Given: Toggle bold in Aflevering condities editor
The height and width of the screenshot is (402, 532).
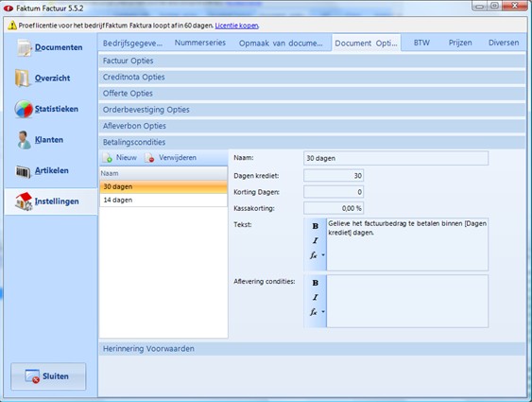Looking at the screenshot, I should point(316,283).
